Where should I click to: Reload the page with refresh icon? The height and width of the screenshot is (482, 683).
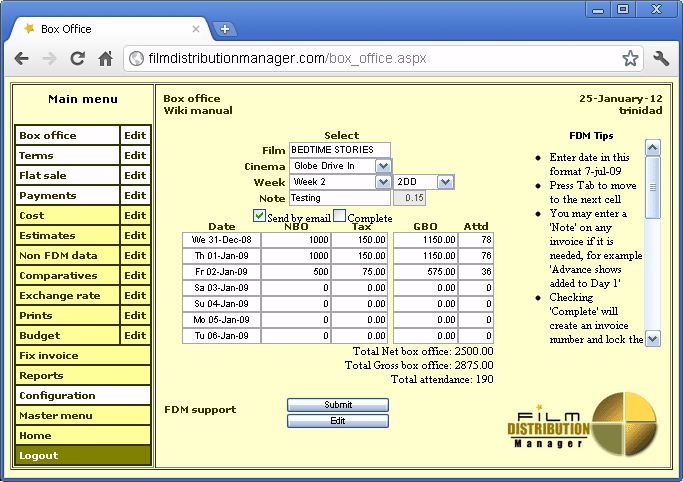click(x=77, y=59)
